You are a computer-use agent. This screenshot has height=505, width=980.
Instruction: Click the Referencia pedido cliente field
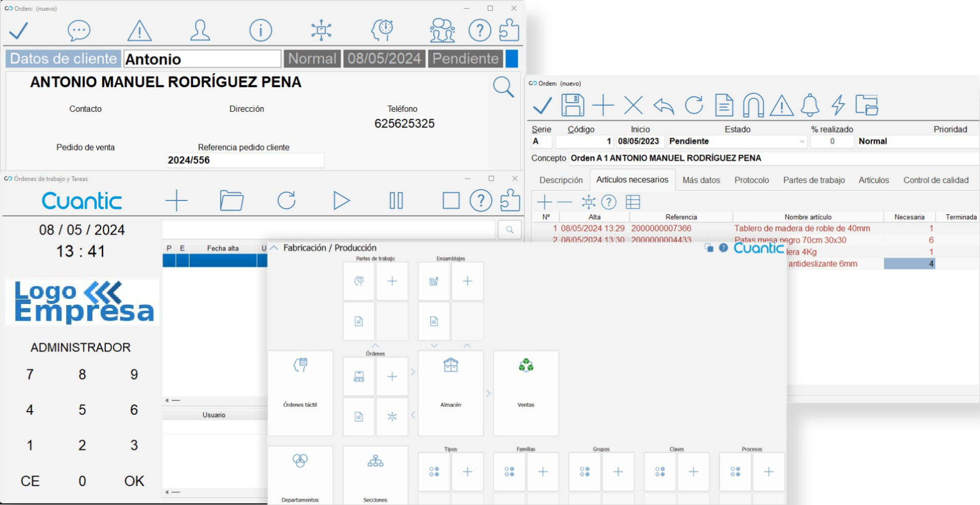(245, 160)
